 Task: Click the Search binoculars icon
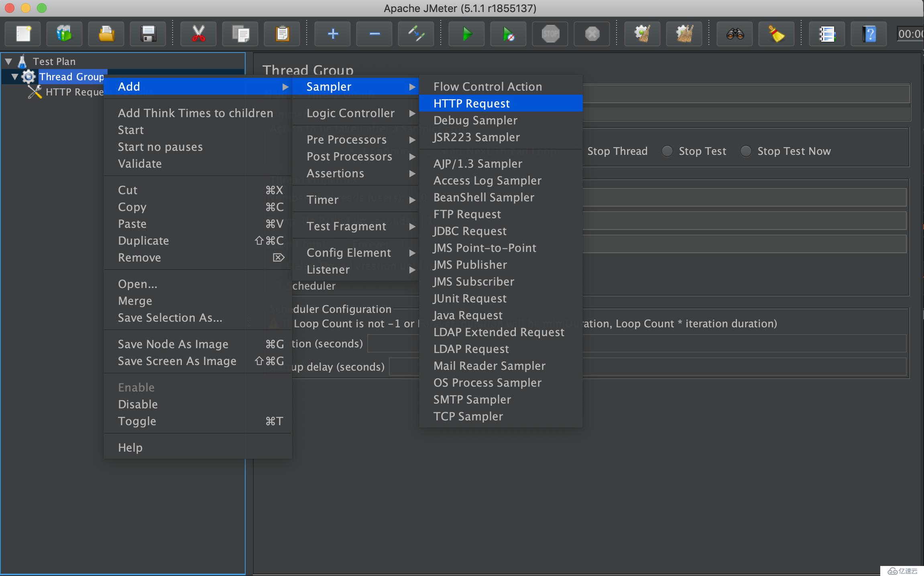735,34
